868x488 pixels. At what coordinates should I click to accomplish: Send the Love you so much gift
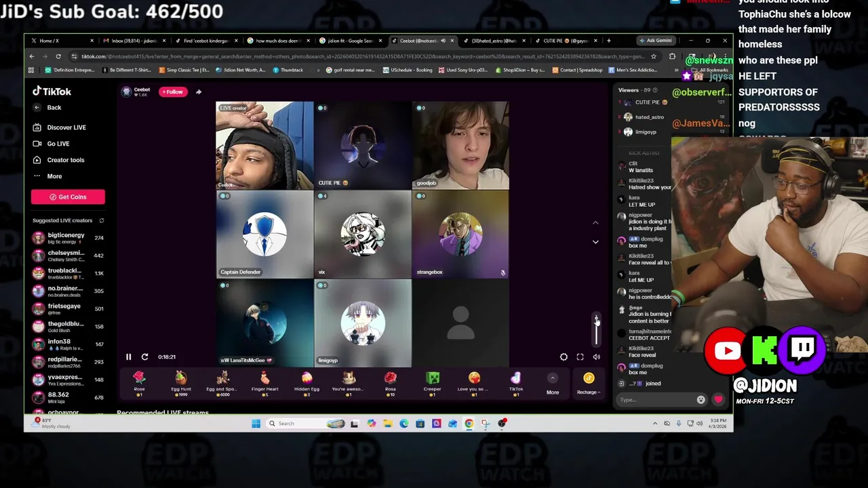coord(474,383)
